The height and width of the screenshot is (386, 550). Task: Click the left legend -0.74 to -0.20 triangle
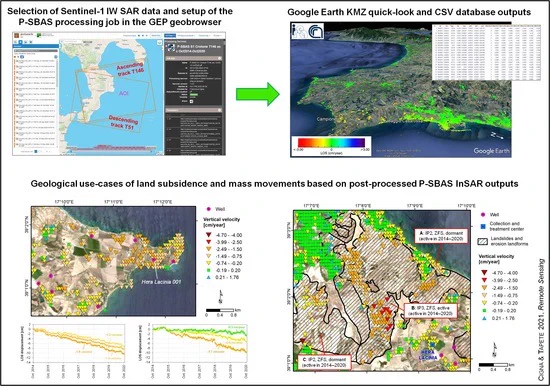pos(208,263)
